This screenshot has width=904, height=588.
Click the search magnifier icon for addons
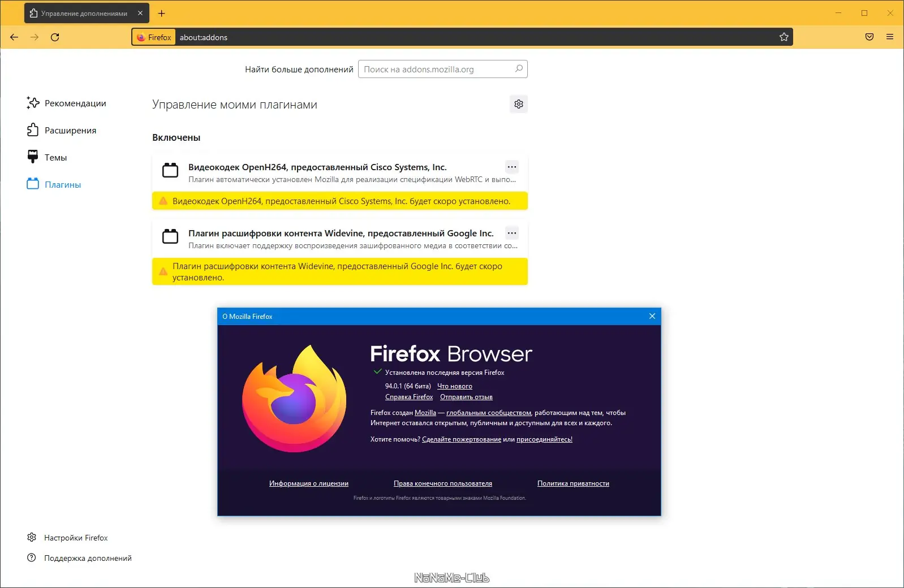pyautogui.click(x=519, y=69)
